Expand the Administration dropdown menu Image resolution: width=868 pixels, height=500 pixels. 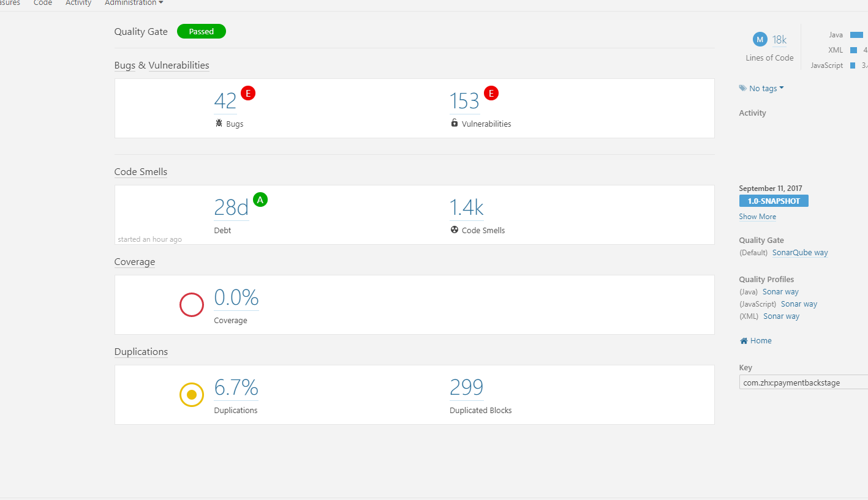click(x=134, y=3)
